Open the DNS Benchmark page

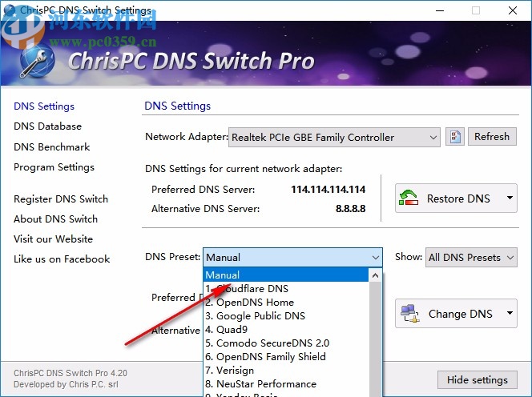[52, 146]
